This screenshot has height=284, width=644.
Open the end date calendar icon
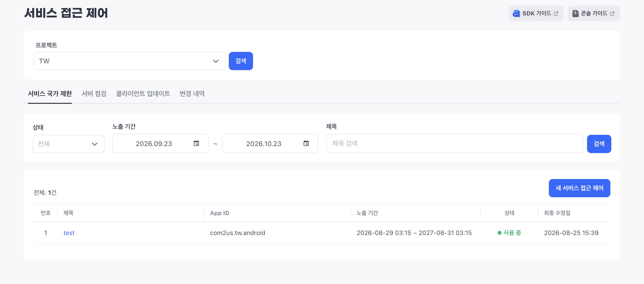coord(306,143)
